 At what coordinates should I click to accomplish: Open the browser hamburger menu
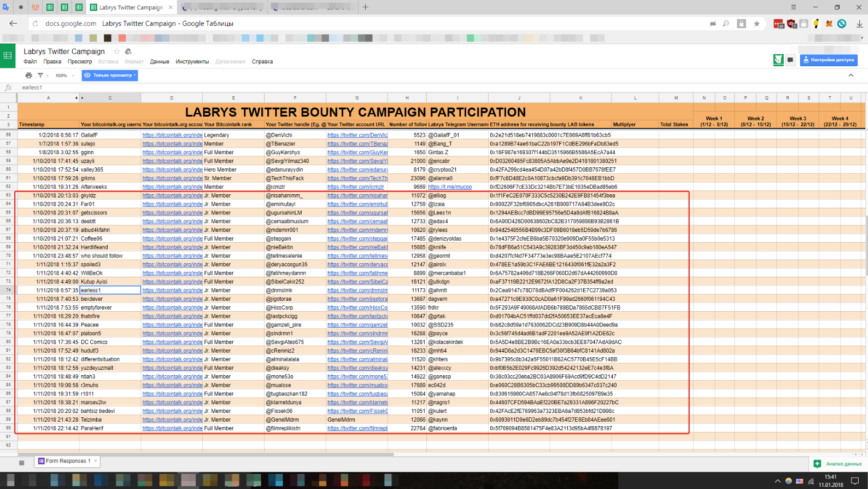point(794,7)
